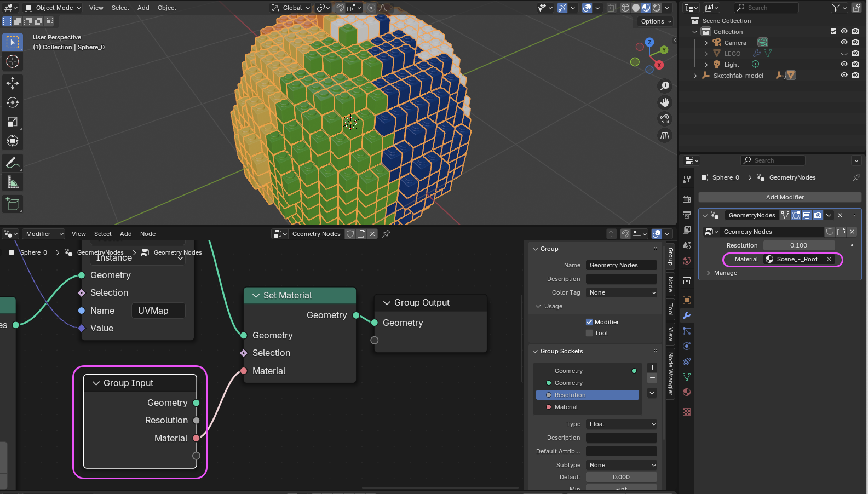The height and width of the screenshot is (494, 868).
Task: Select the Cursor tool in viewport toolbar
Action: pos(13,61)
